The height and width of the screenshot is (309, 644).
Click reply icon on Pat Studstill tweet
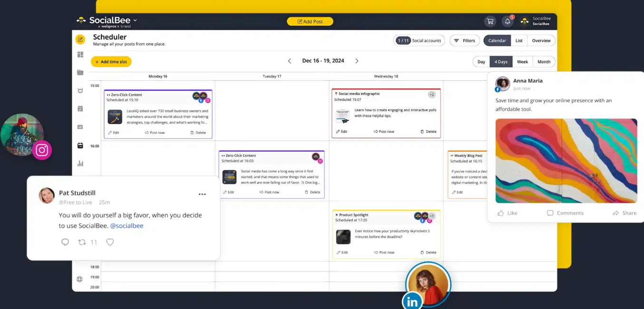pos(65,242)
